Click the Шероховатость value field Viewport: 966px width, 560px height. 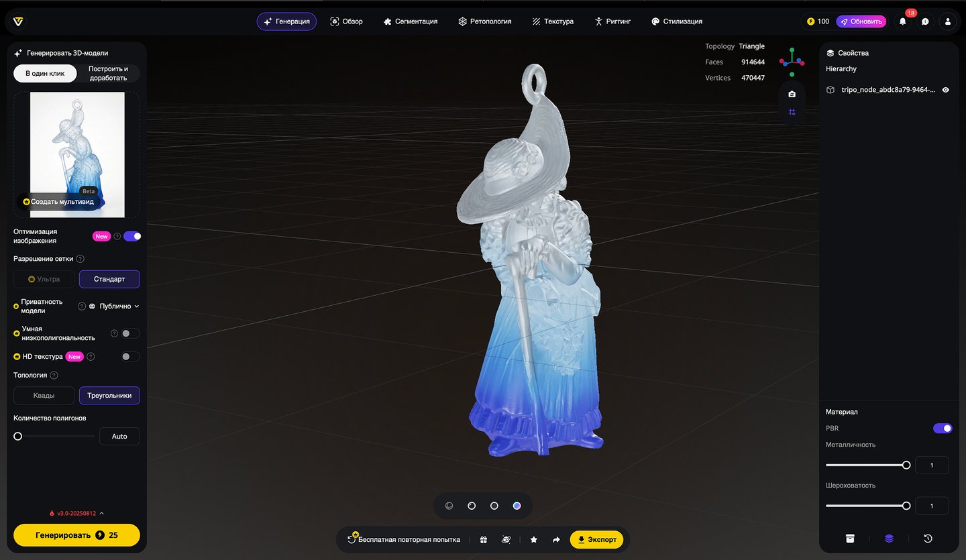[x=932, y=506]
